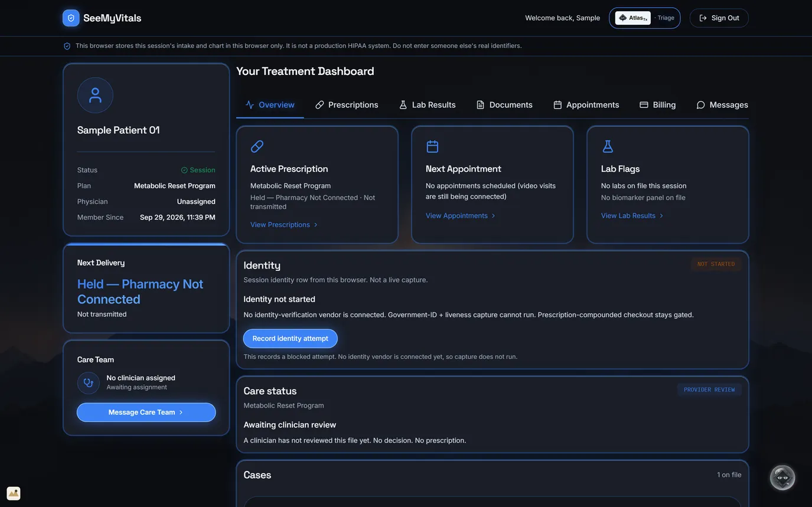Click the Atlas logo badge
Viewport: 812px width, 507px height.
(x=633, y=18)
